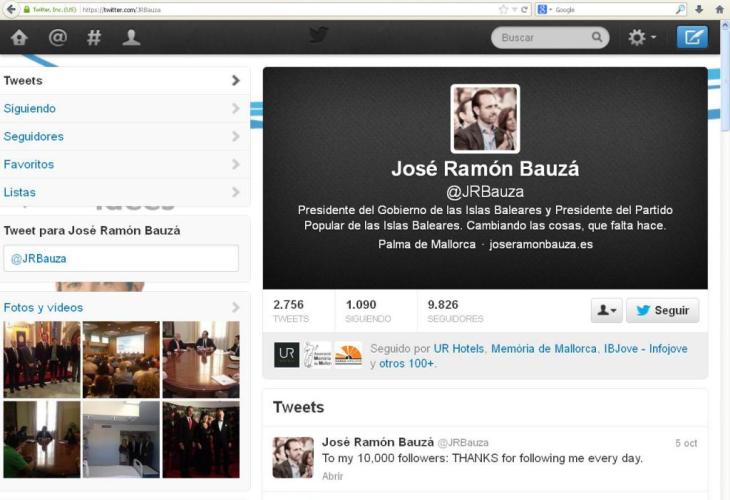The image size is (730, 500).
Task: Click the profile person icon in navbar
Action: [131, 38]
